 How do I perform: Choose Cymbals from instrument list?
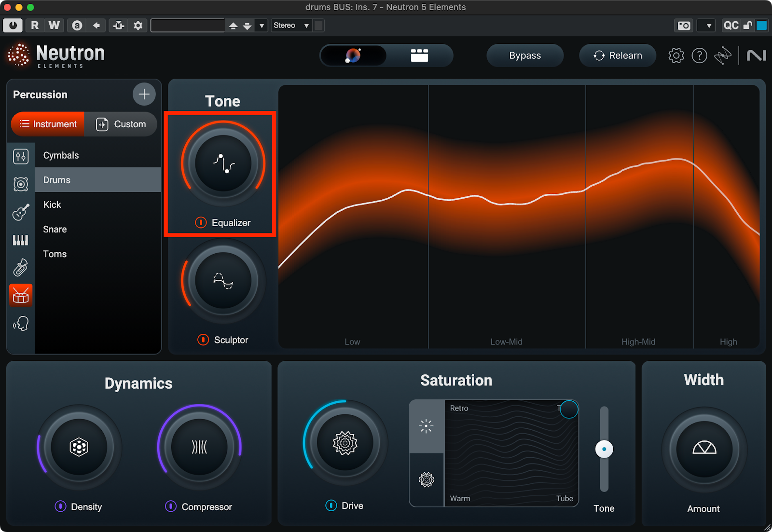coord(98,155)
